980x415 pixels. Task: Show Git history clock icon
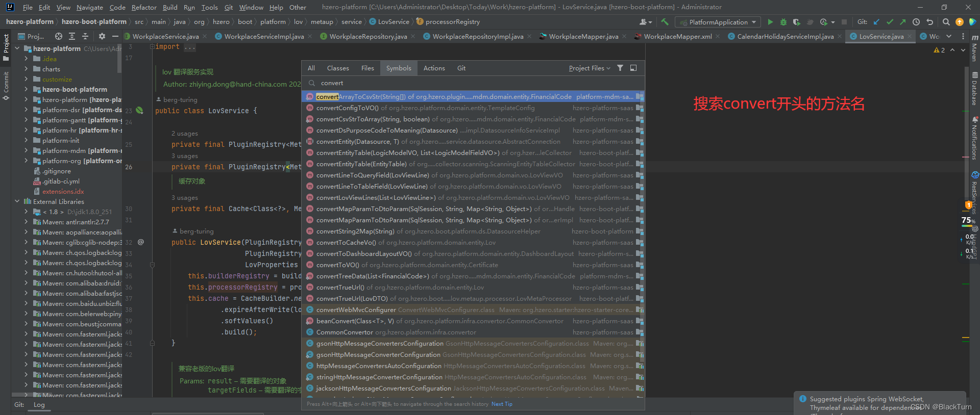(916, 22)
